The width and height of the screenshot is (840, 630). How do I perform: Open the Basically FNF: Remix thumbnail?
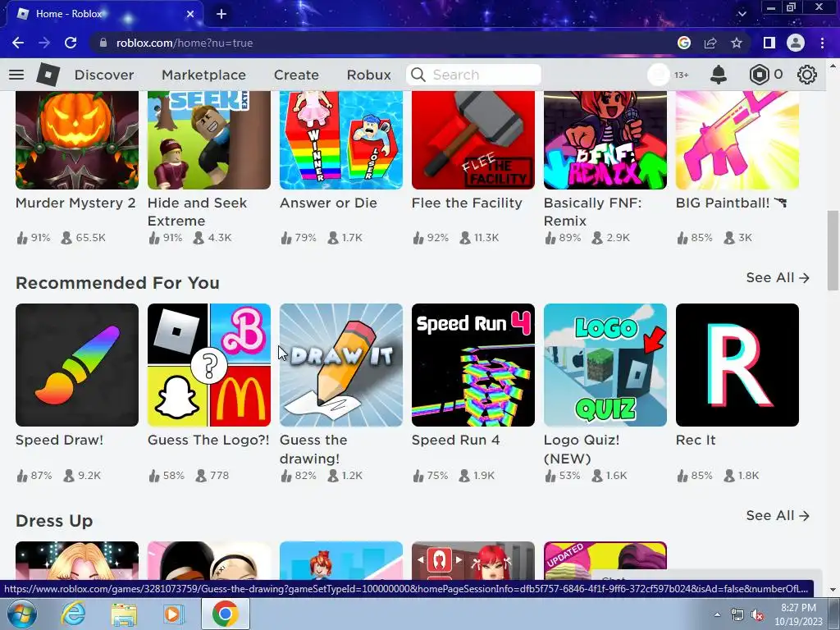pos(605,139)
